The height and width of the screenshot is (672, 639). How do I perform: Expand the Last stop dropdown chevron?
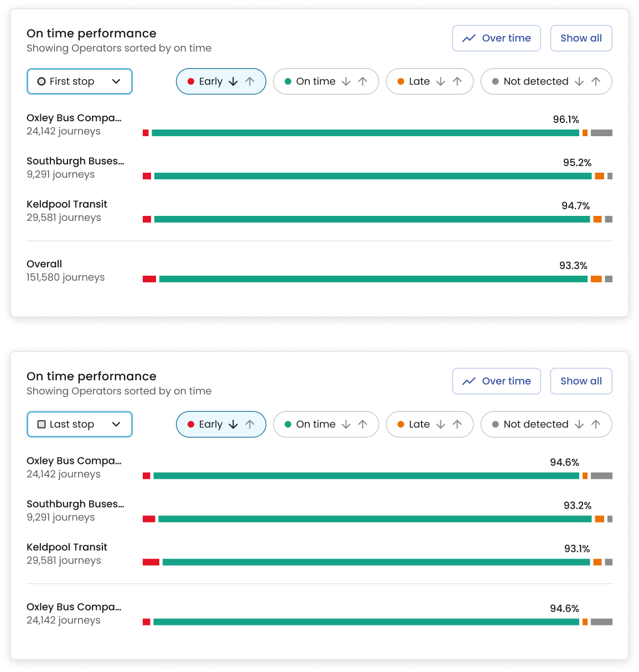point(116,425)
